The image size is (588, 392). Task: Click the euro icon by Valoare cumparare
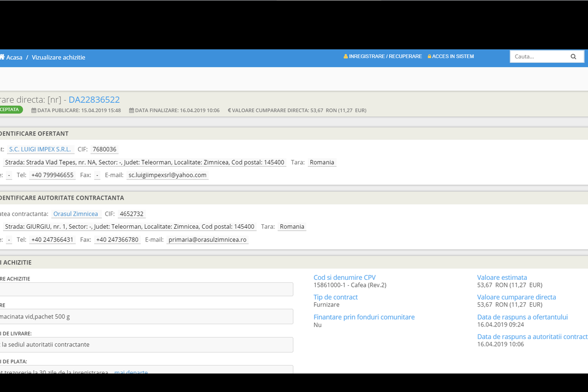click(x=229, y=111)
